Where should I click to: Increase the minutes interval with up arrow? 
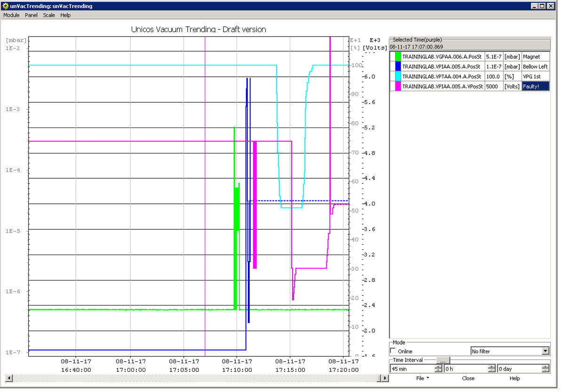(439, 367)
